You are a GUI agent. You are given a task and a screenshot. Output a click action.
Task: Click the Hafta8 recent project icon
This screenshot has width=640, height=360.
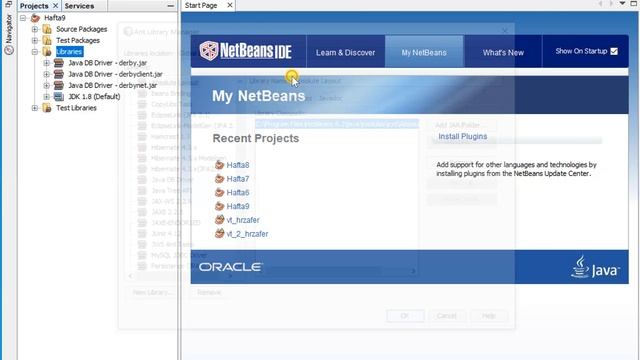[x=220, y=165]
